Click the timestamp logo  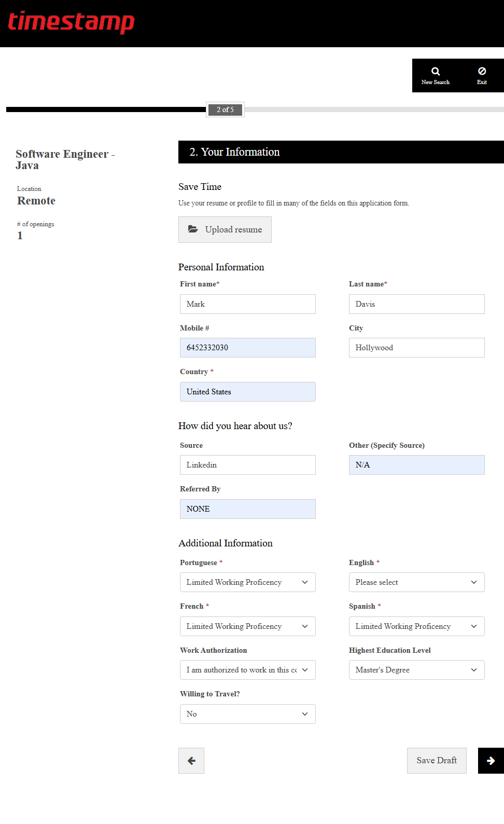[x=71, y=22]
